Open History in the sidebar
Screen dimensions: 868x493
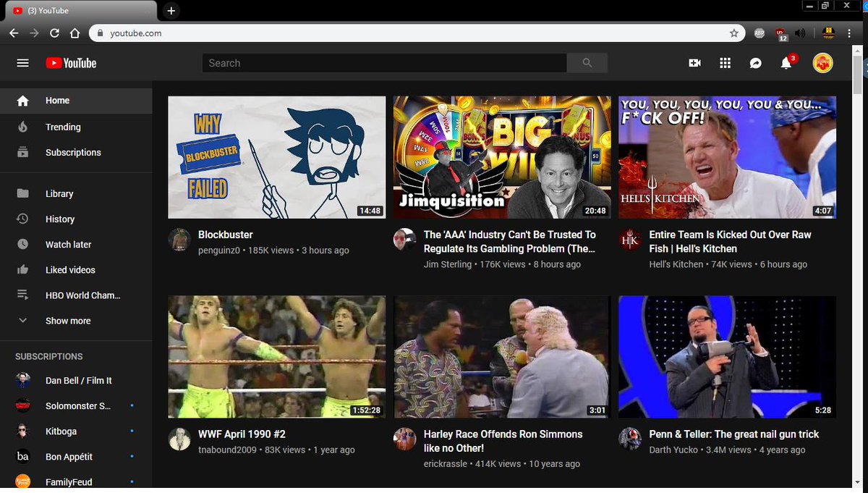pyautogui.click(x=76, y=219)
